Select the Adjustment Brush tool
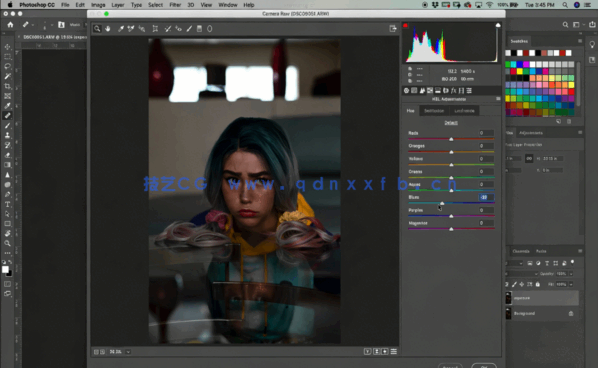The height and width of the screenshot is (368, 598). pos(189,29)
